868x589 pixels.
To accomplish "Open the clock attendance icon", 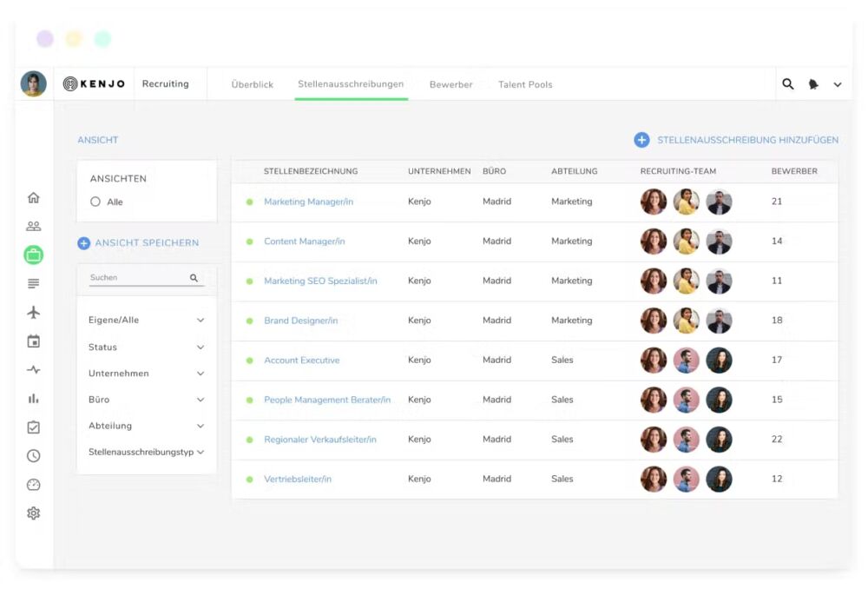I will [x=34, y=456].
